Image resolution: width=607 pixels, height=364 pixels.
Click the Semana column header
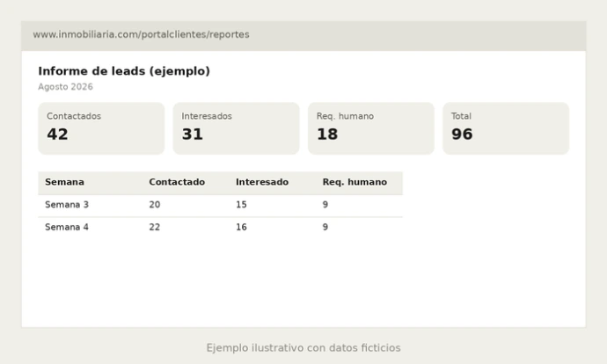coord(64,182)
